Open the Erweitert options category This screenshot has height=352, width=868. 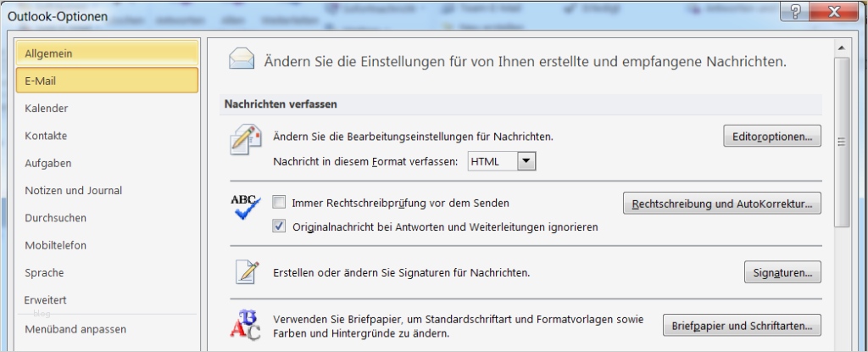point(108,300)
